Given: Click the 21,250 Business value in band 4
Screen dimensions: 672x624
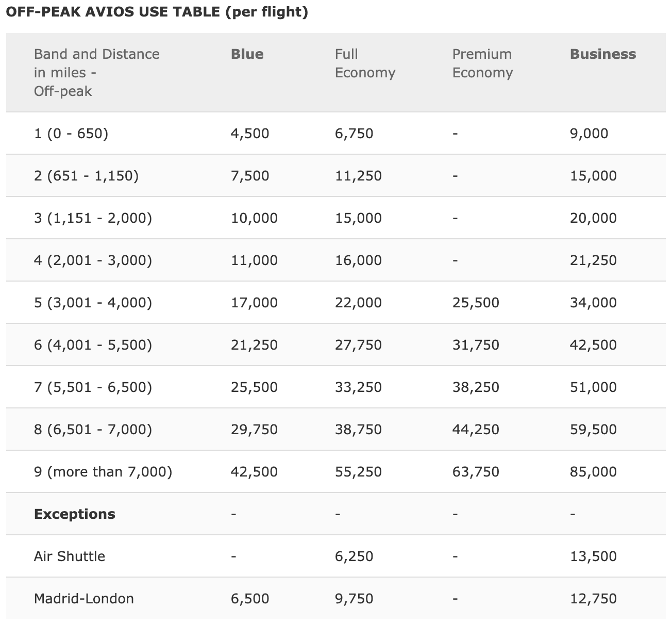Looking at the screenshot, I should (x=593, y=260).
